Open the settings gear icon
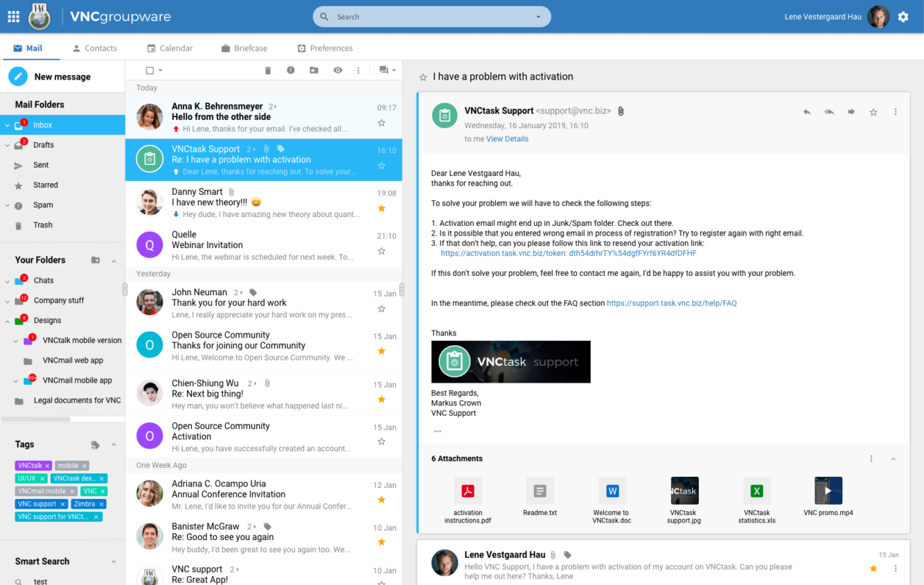 click(x=903, y=17)
